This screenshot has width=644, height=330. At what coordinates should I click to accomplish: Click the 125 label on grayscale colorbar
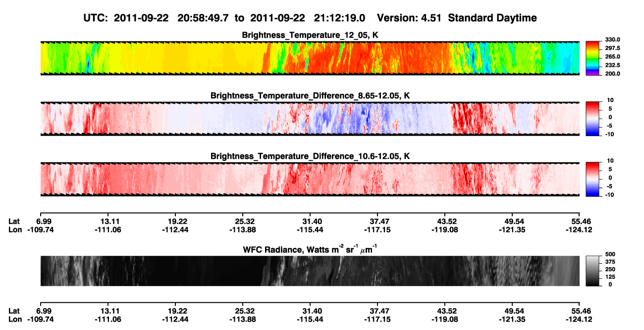(610, 277)
